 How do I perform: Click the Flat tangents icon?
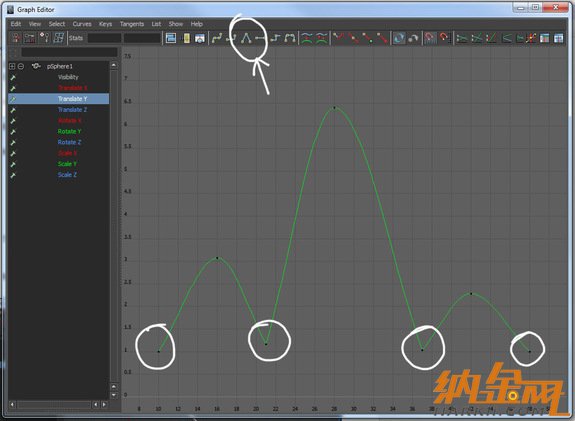point(260,38)
